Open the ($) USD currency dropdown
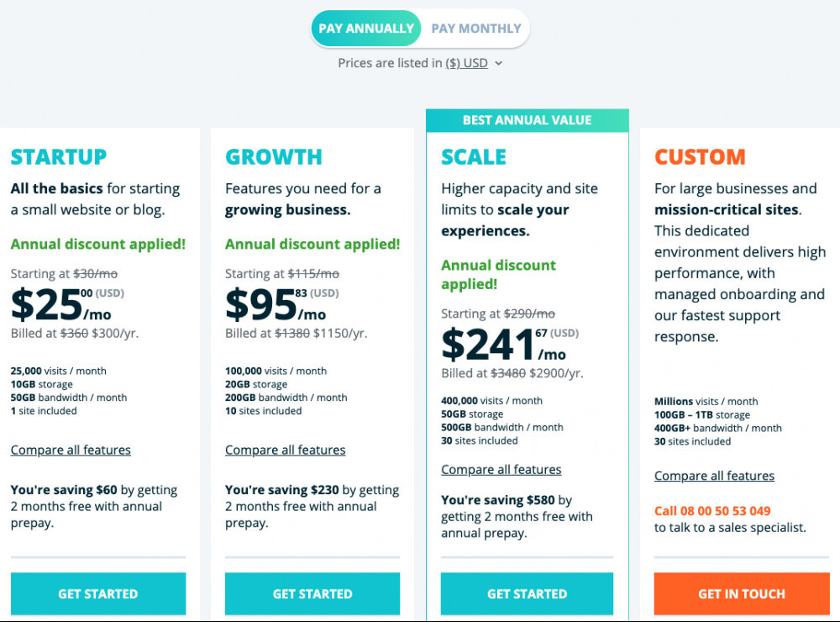840x622 pixels. [466, 63]
